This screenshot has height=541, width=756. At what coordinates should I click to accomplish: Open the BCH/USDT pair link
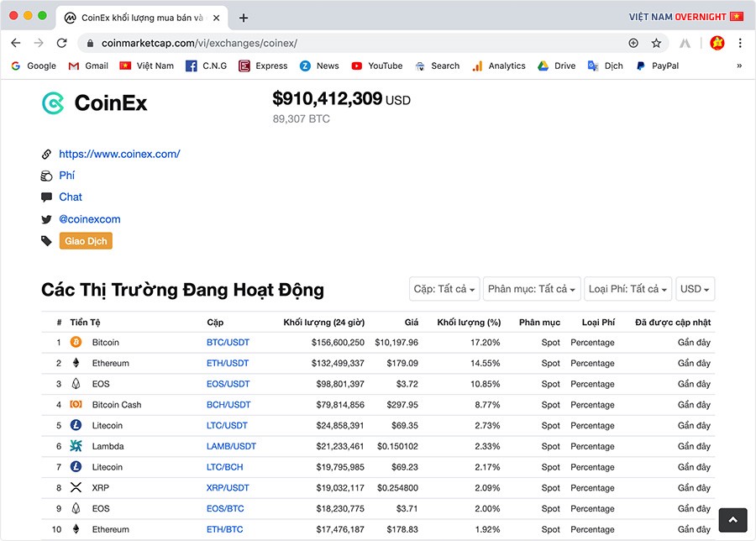(228, 405)
